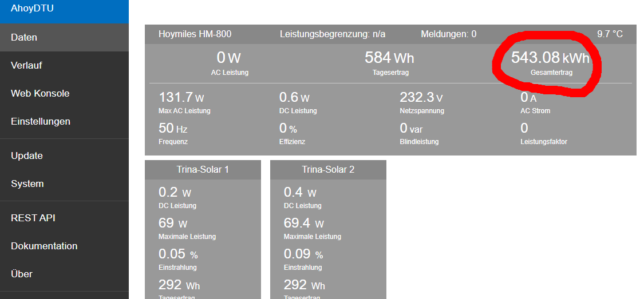Click the 9.7 °C temperature reading
The width and height of the screenshot is (644, 299).
[609, 34]
